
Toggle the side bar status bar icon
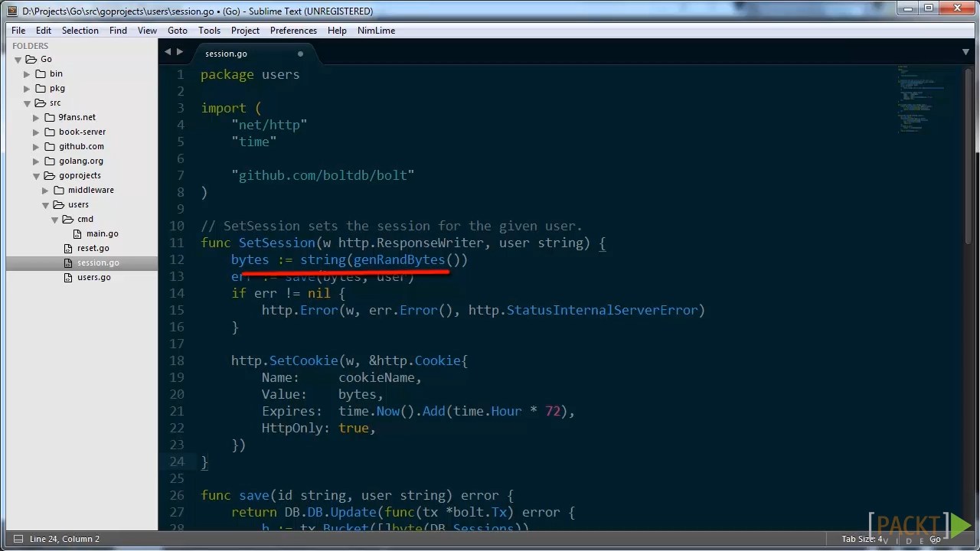point(18,539)
